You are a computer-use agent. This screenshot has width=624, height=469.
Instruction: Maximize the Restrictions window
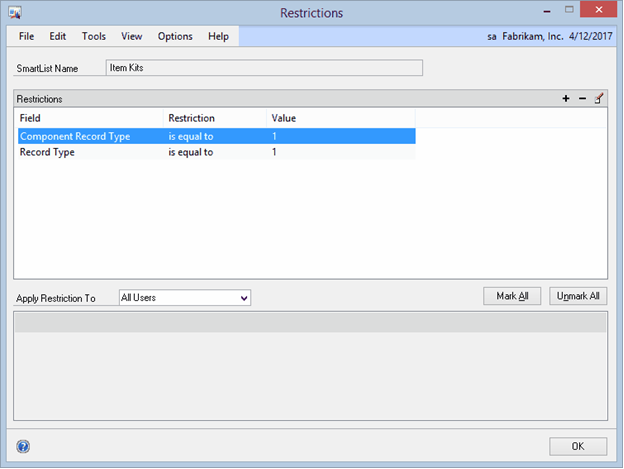(569, 10)
